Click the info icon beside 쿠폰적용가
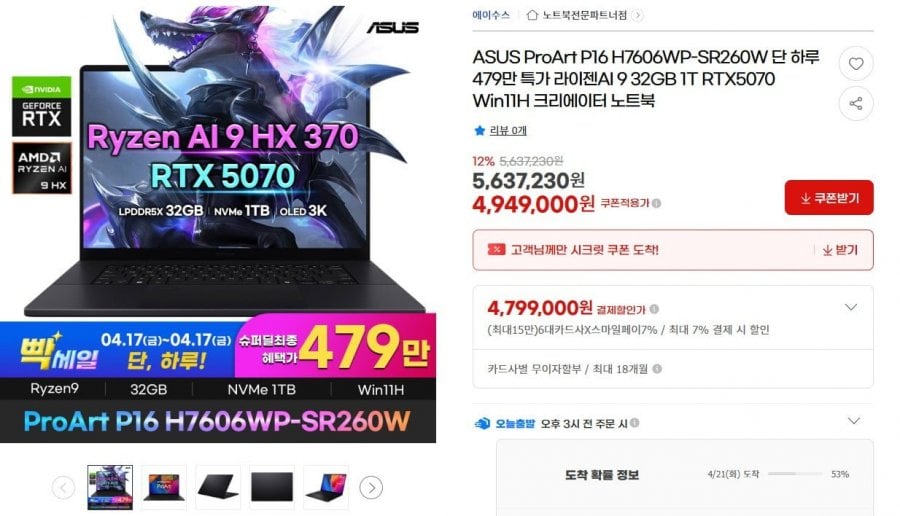900x516 pixels. coord(657,203)
